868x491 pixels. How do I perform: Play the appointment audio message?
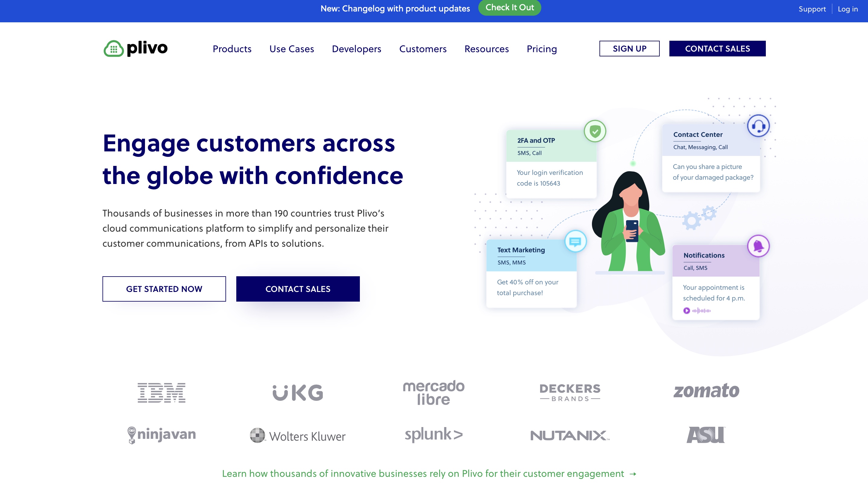[686, 311]
